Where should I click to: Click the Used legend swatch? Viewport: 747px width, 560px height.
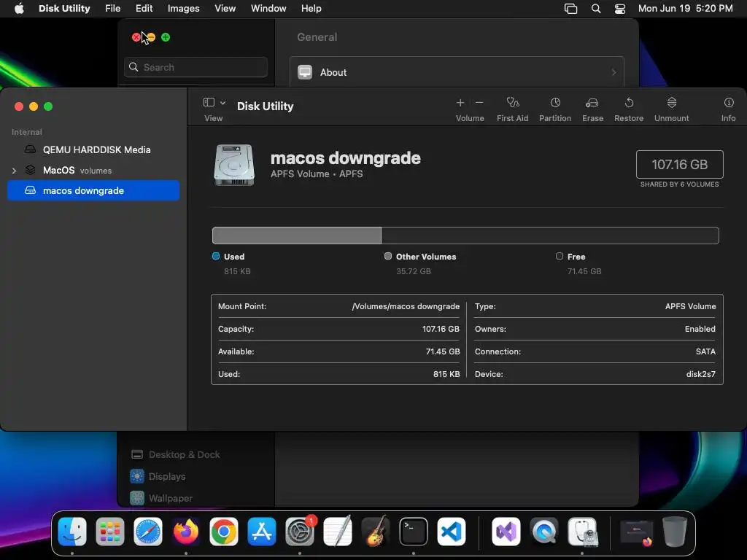coord(216,256)
